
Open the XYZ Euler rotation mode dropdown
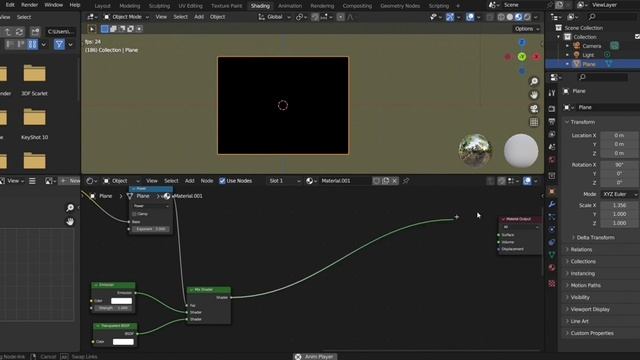(619, 194)
